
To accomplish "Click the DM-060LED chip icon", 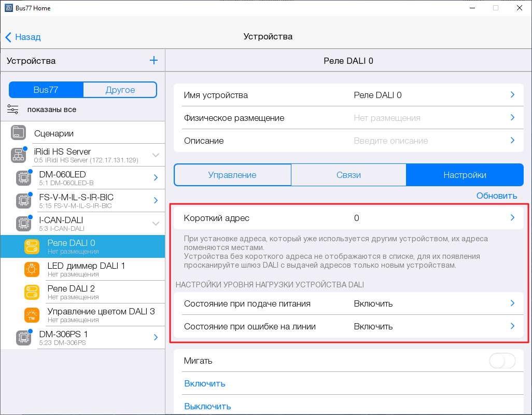I will [23, 178].
